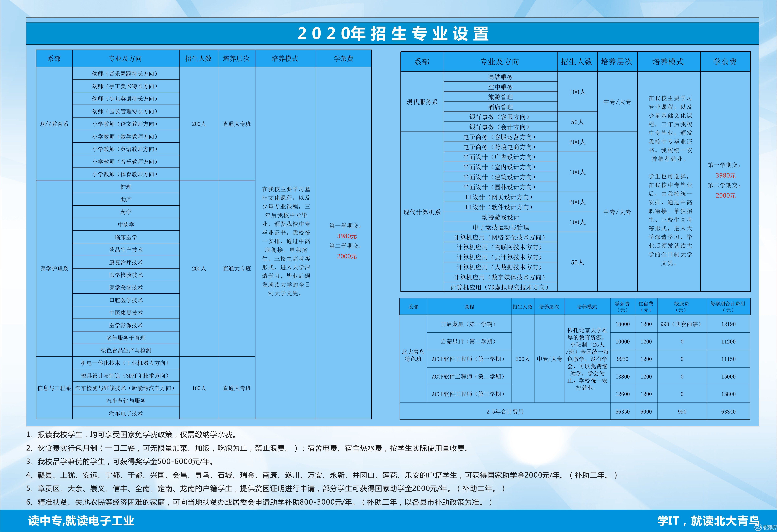
Task: Click 小学教师（语文教师方向） cell
Action: pos(126,124)
